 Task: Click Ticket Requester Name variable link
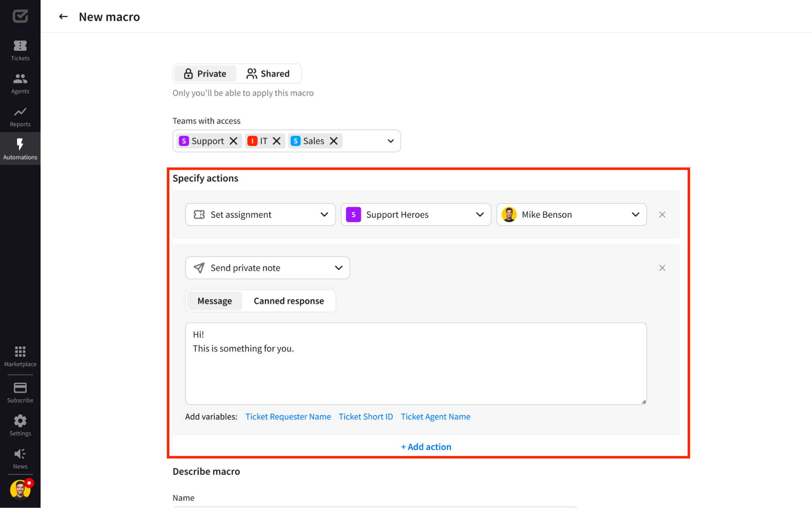(287, 416)
